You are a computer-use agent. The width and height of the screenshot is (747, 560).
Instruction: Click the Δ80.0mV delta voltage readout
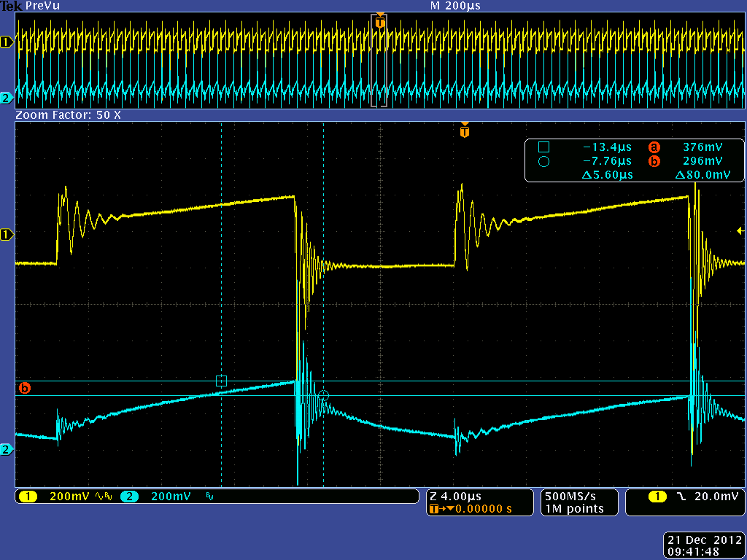(x=703, y=175)
